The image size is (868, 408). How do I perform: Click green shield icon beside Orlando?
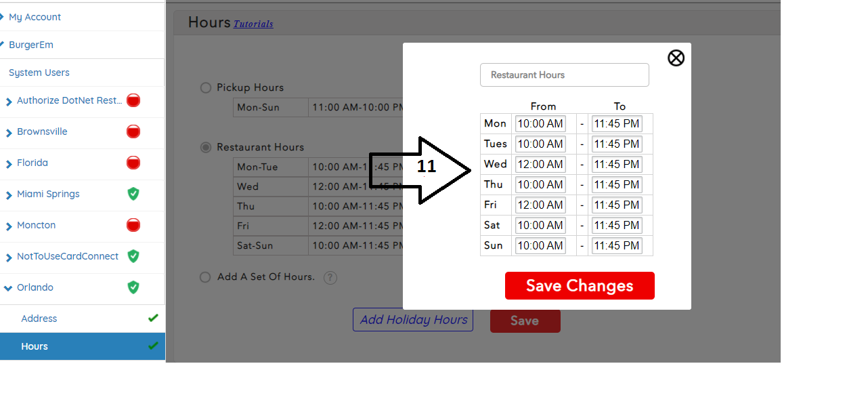[133, 287]
